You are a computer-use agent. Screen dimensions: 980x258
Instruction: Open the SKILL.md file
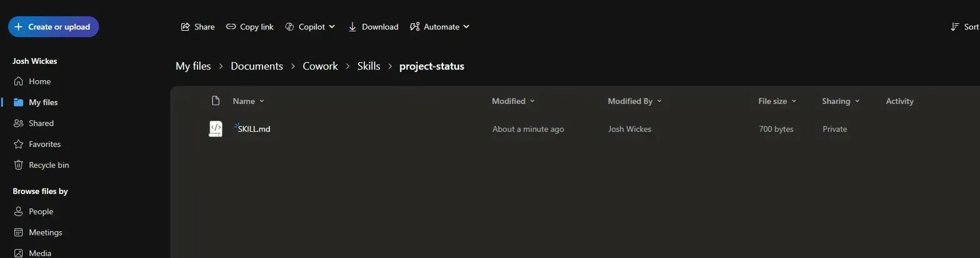point(254,129)
